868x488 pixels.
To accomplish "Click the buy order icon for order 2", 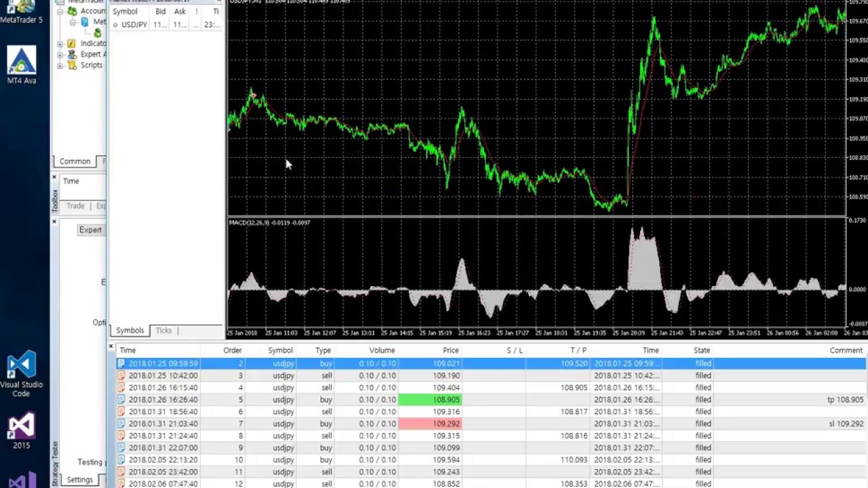I will pyautogui.click(x=121, y=364).
